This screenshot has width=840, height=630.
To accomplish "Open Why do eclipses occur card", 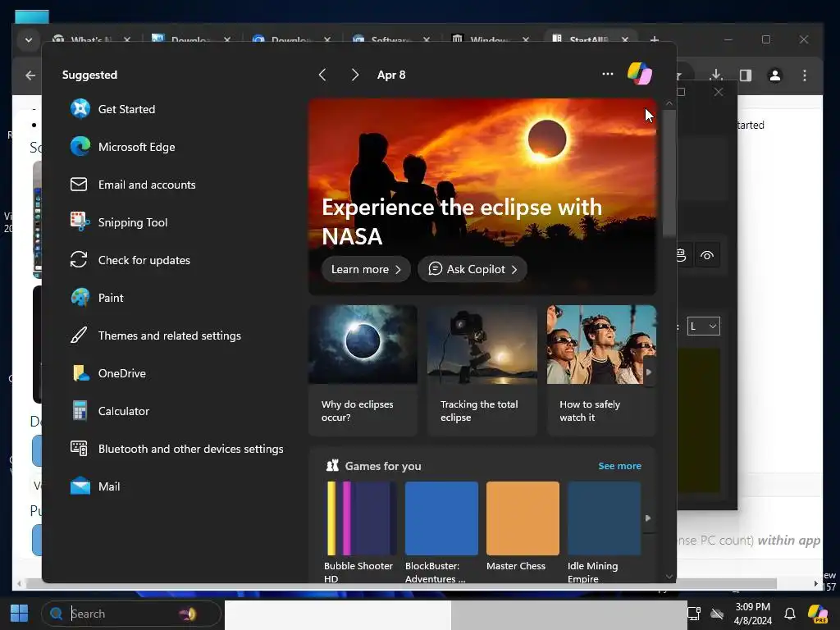I will coord(363,370).
